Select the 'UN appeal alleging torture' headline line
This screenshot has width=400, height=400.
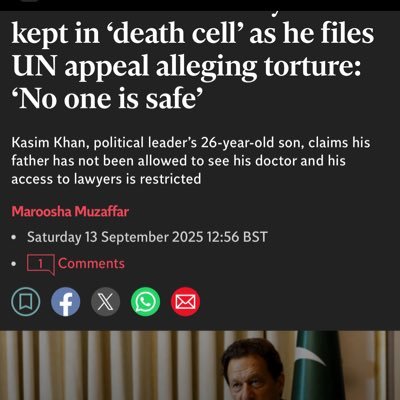[187, 66]
